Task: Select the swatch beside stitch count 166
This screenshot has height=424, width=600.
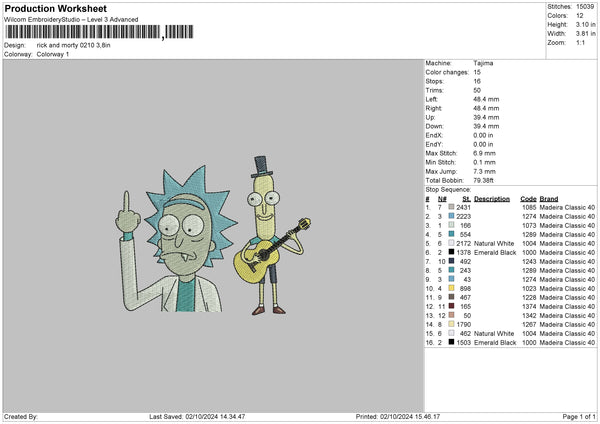Action: tap(451, 225)
